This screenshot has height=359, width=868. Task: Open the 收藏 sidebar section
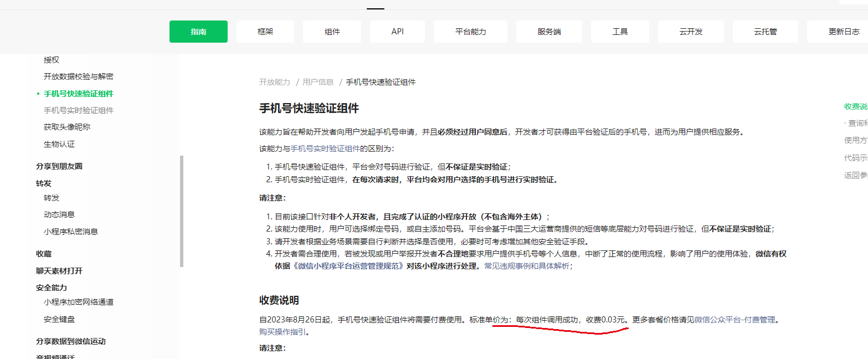[x=44, y=254]
